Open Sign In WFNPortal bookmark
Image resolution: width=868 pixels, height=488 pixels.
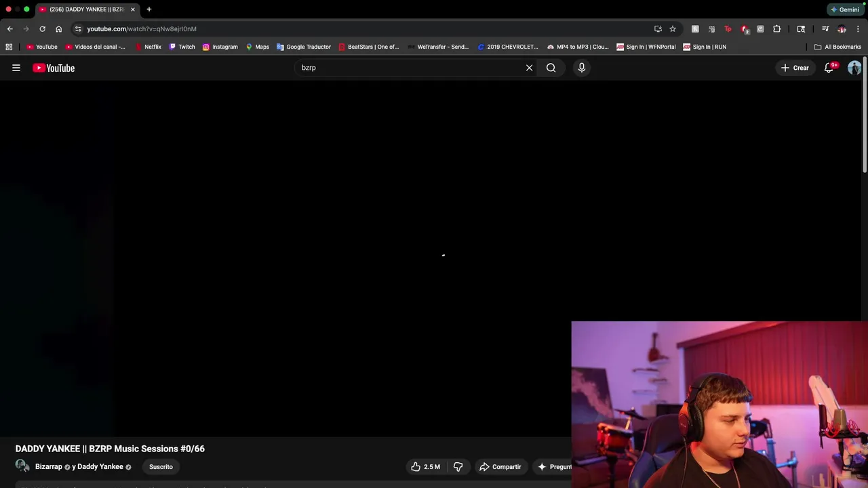(646, 47)
